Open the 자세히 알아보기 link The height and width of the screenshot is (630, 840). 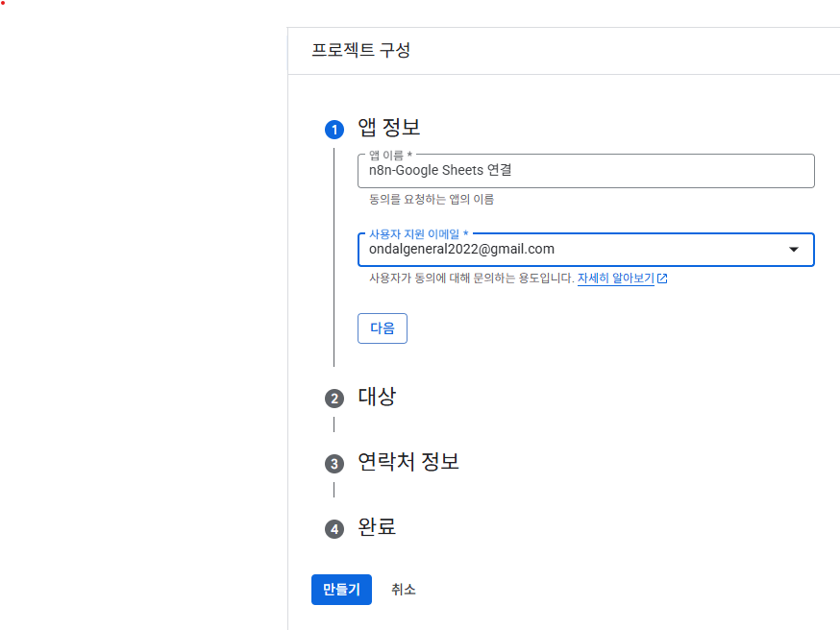(615, 279)
